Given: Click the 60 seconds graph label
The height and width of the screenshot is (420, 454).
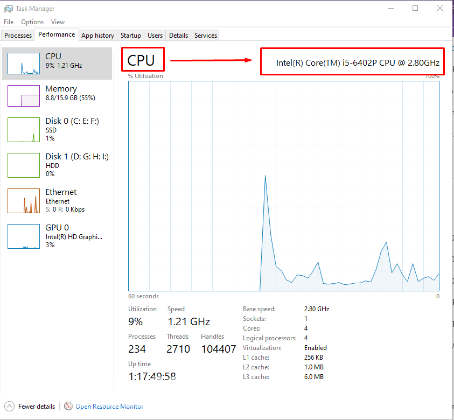Looking at the screenshot, I should pyautogui.click(x=144, y=296).
